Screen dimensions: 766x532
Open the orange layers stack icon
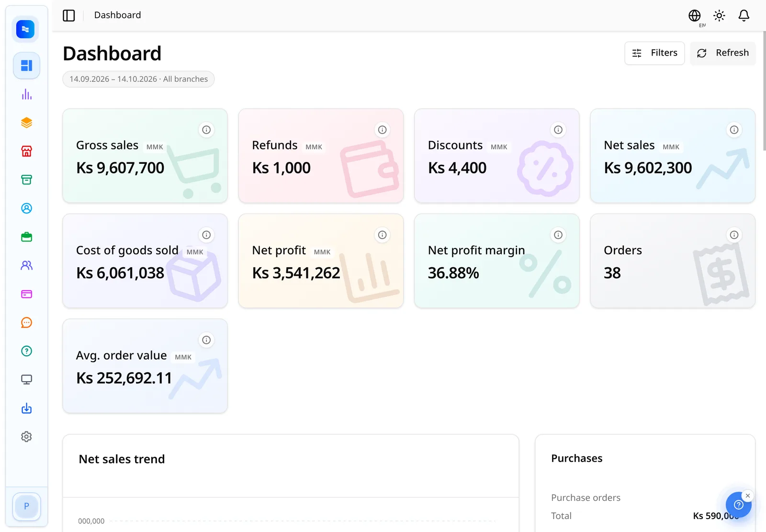pos(26,123)
